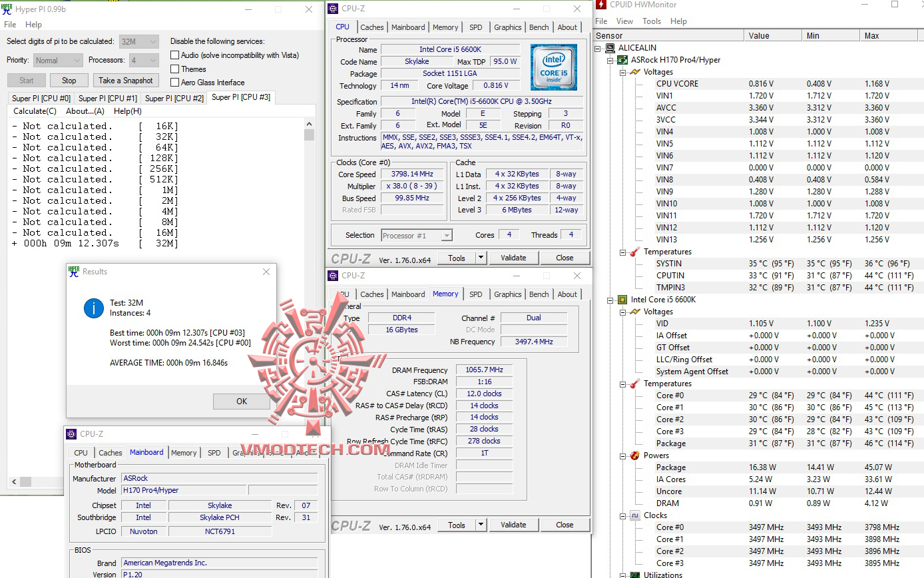Viewport: 924px width, 578px height.
Task: Click the ALICEALIN computer icon in HWMonitor
Action: pos(610,48)
